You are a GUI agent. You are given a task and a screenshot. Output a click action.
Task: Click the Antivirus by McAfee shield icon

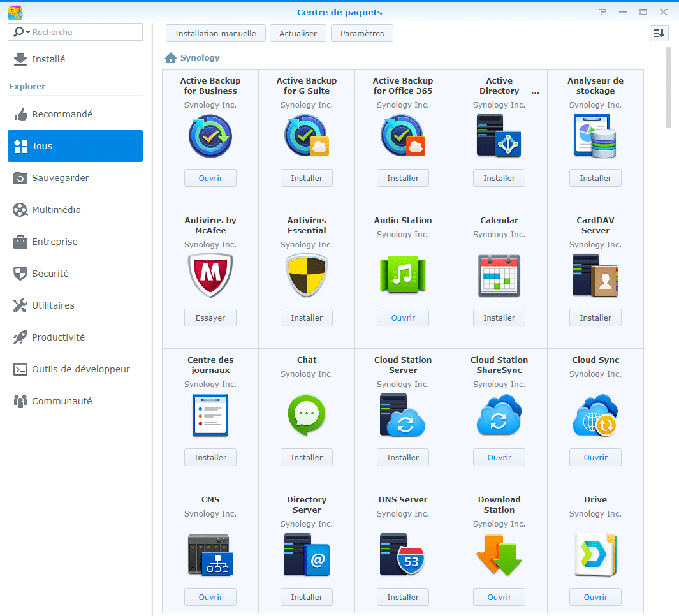coord(210,276)
